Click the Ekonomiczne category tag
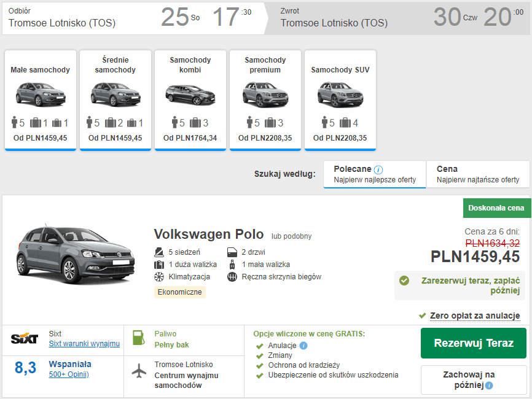 [x=180, y=292]
